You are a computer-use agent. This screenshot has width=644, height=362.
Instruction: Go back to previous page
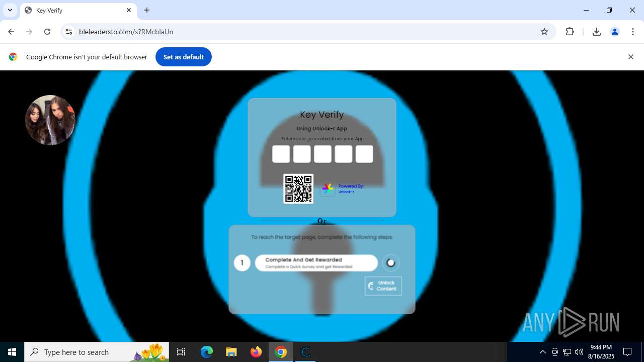[x=11, y=32]
